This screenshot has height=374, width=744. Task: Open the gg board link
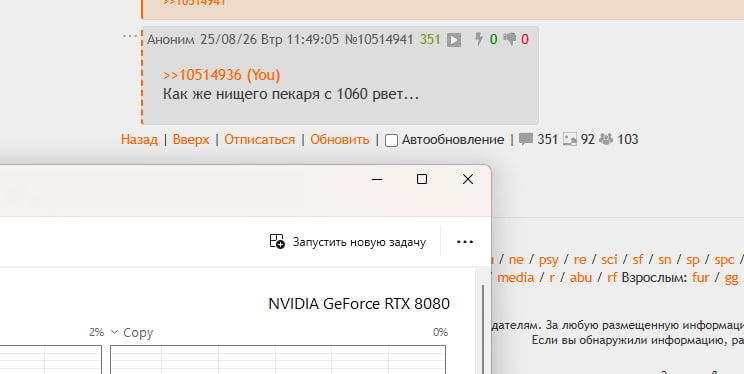click(x=731, y=278)
